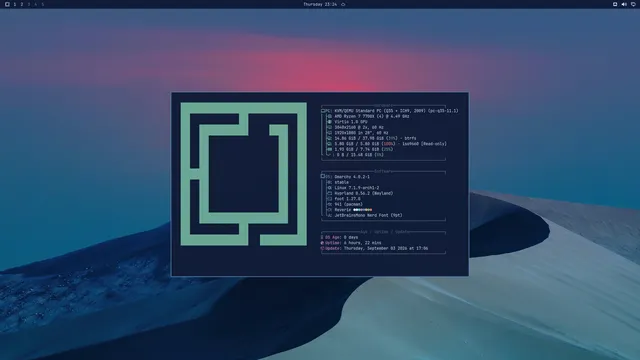
Task: Click the OS Age: 0 days line
Action: click(339, 237)
